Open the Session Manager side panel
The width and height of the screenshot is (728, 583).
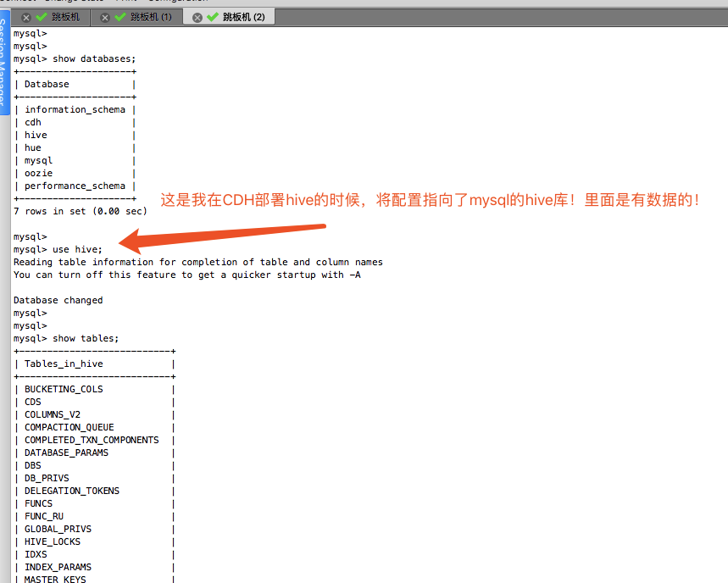click(x=3, y=63)
